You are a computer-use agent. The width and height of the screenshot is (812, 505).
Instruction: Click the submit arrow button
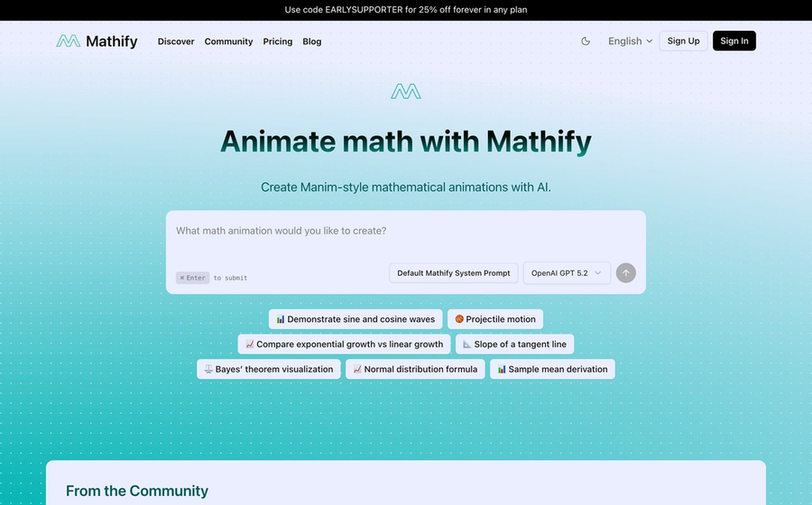click(625, 272)
